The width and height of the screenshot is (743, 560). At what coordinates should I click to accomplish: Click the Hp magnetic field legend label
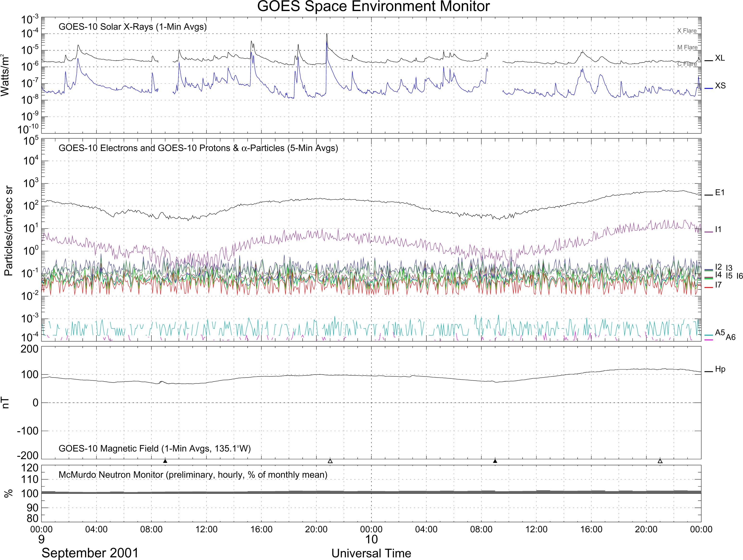[720, 370]
